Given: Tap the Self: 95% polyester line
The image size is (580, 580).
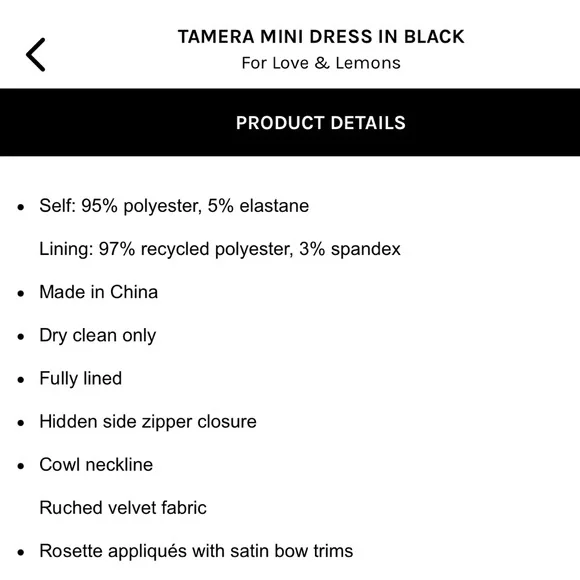Looking at the screenshot, I should tap(174, 206).
